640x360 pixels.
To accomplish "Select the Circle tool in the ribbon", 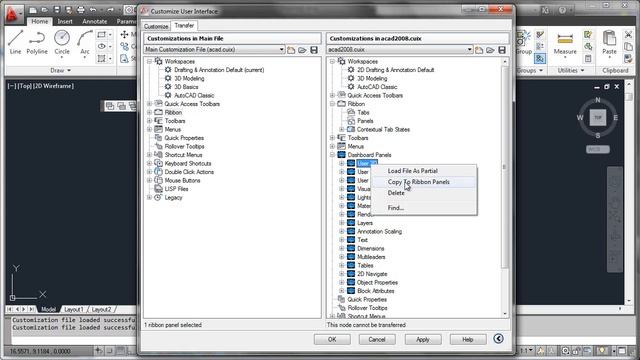I will [62, 42].
